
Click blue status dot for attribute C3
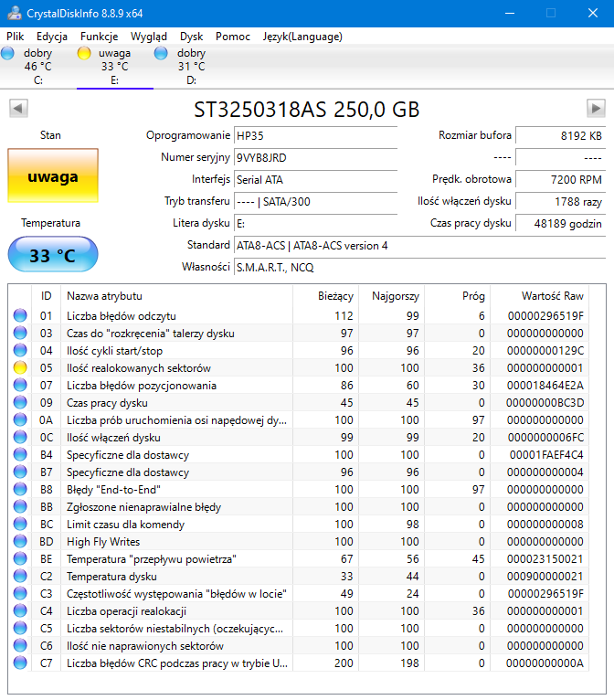[x=20, y=593]
